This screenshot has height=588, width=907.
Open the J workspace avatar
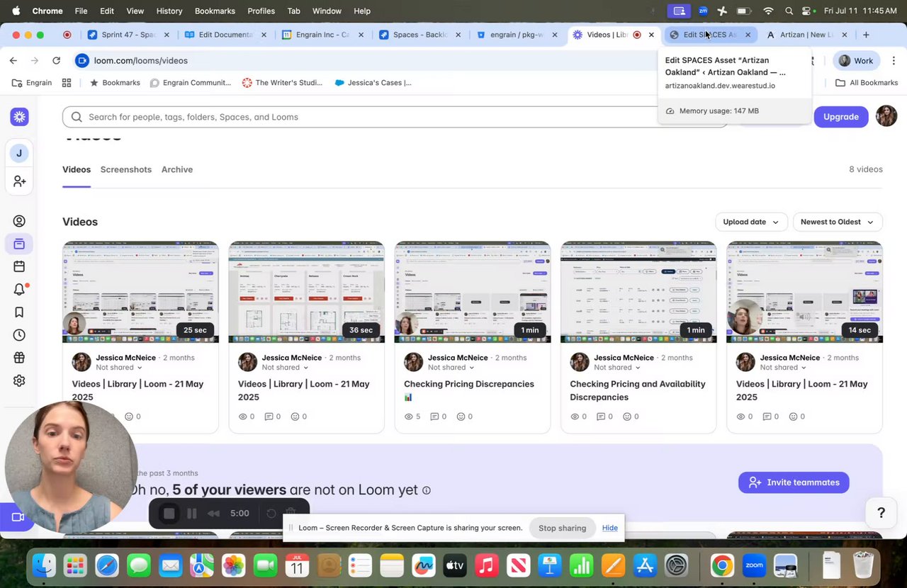click(x=19, y=153)
